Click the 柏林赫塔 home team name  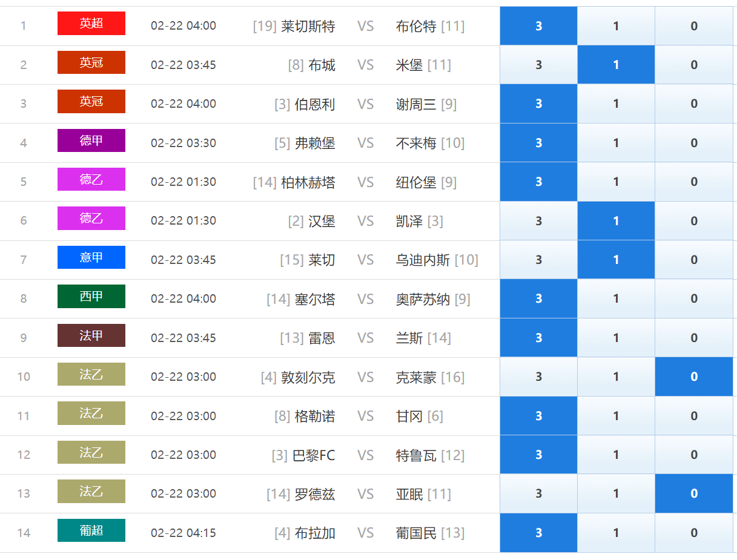[308, 182]
